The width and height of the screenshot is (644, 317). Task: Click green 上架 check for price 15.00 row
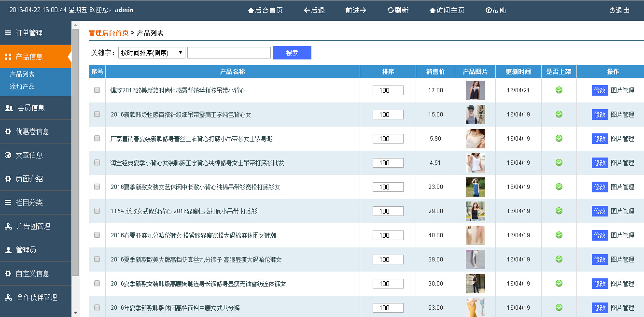(x=559, y=114)
